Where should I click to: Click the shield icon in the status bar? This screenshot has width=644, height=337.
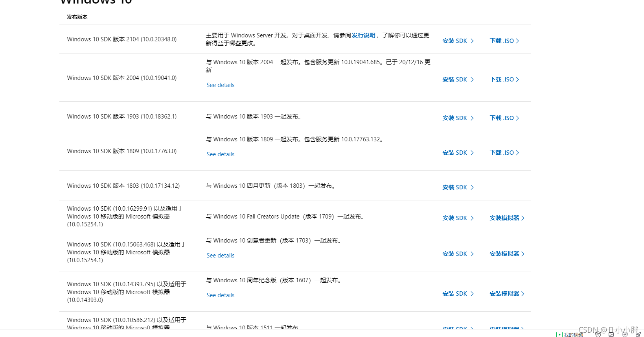pos(598,334)
